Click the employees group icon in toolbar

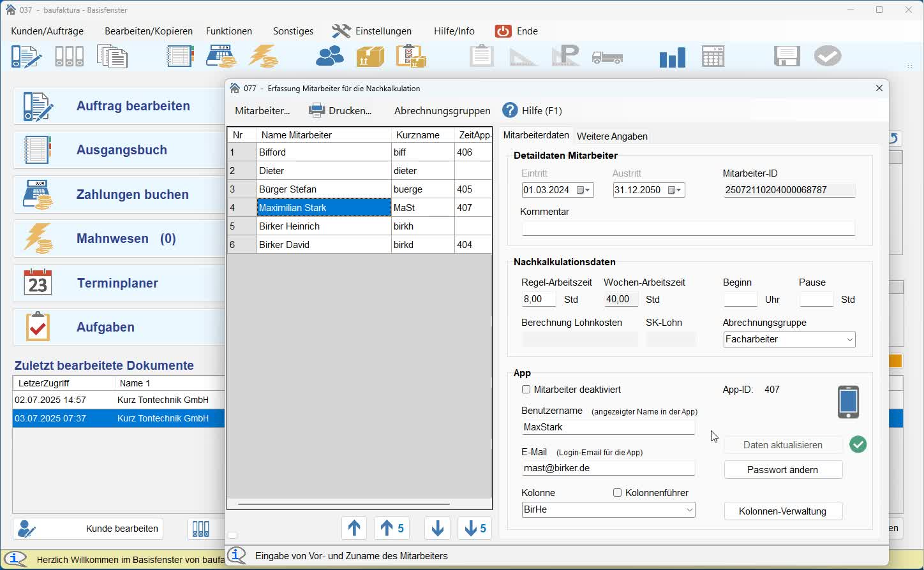tap(329, 57)
